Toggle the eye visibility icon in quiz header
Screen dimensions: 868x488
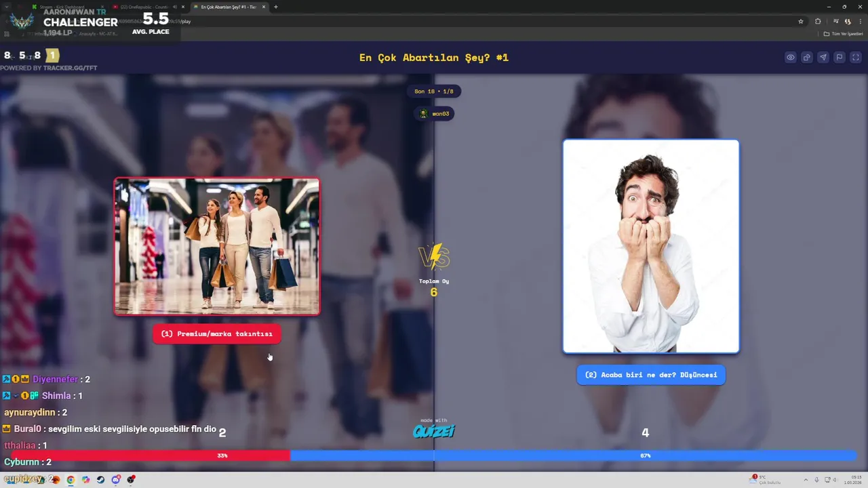791,58
